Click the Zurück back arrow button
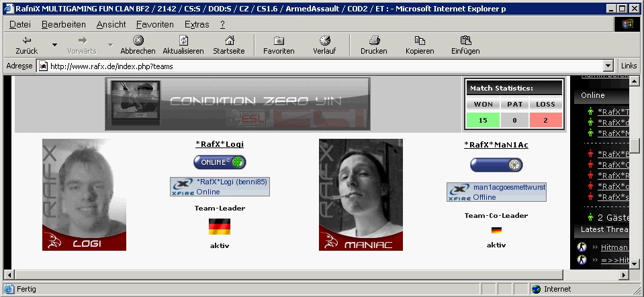This screenshot has width=644, height=297. coord(27,45)
